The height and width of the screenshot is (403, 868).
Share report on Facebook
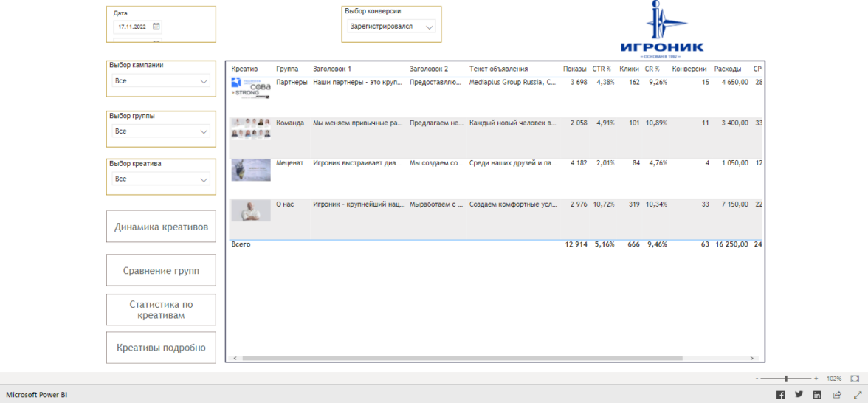pyautogui.click(x=780, y=395)
